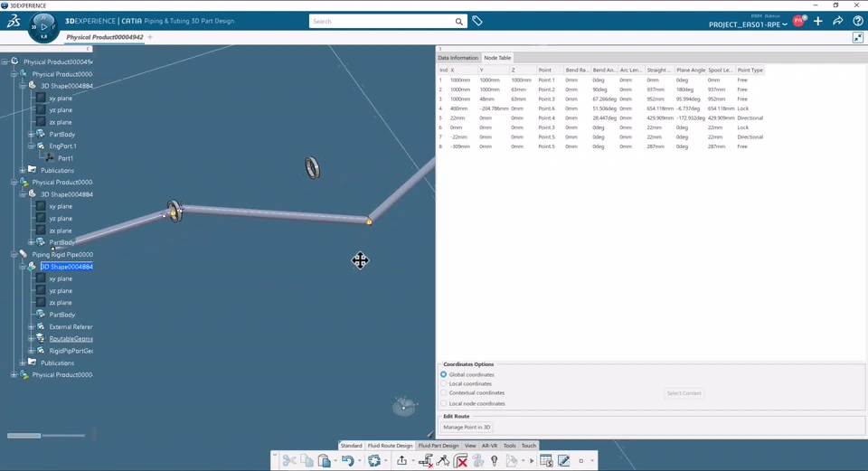Choose Local node coordinates radio button
Screen dimensions: 868x471
point(444,403)
